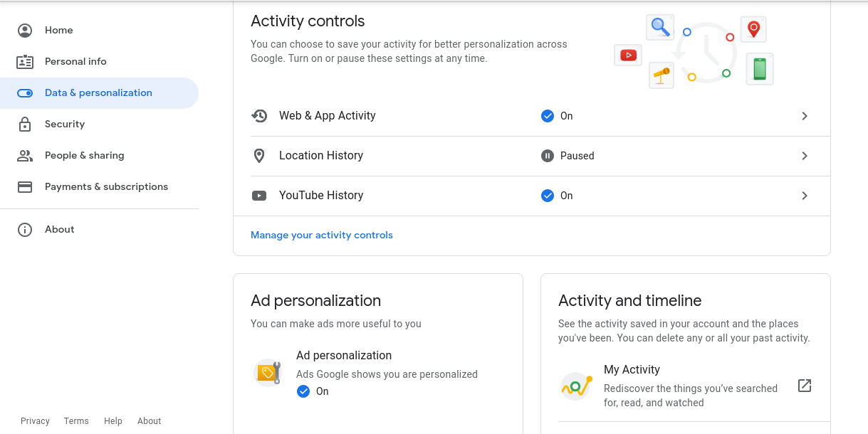Click the My Activity chart icon
The height and width of the screenshot is (434, 868).
coord(575,386)
